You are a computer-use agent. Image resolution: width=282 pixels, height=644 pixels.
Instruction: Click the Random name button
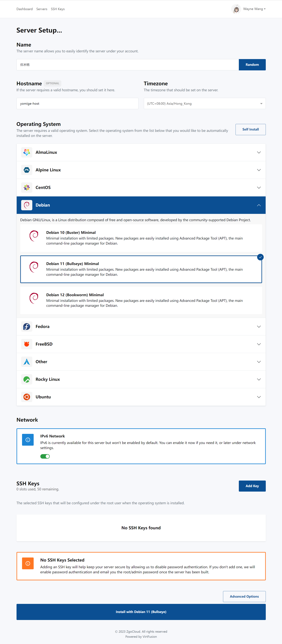(x=252, y=65)
